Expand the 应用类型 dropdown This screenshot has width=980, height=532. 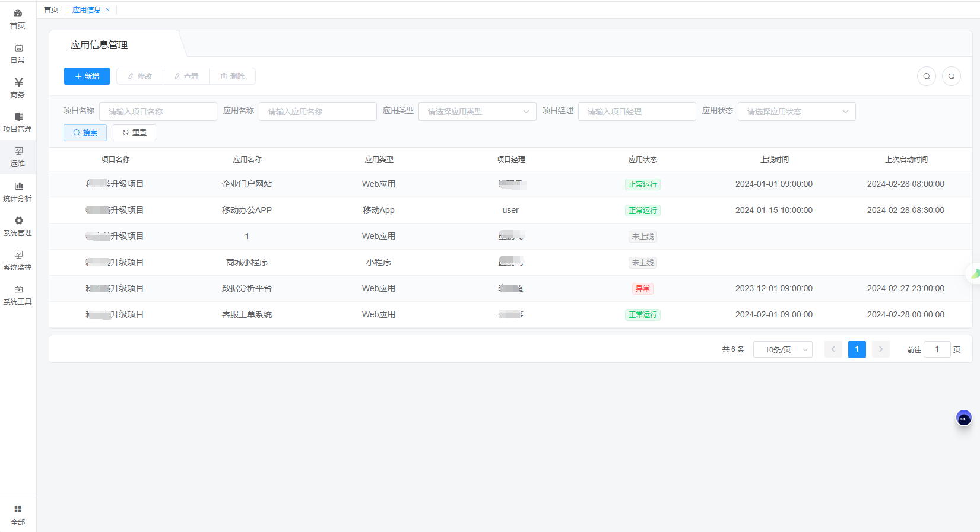click(x=477, y=112)
